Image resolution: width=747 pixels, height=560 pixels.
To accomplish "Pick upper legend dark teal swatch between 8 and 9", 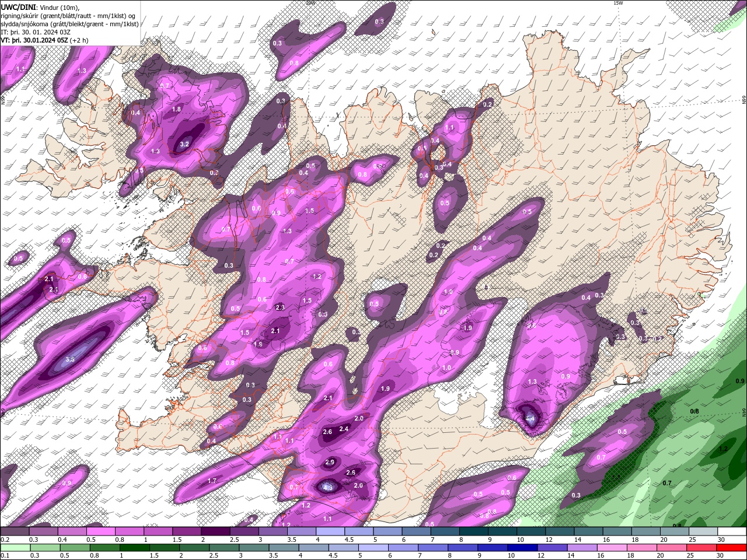I will point(473,531).
